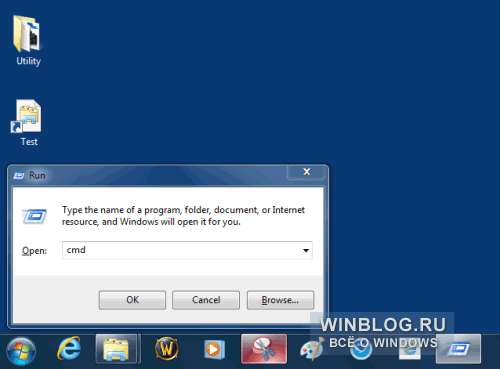500x369 pixels.
Task: Switch to Snipping Tool in taskbar
Action: pos(264,349)
